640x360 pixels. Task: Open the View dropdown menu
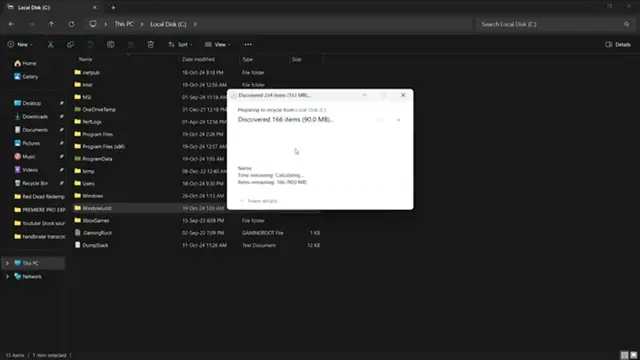pyautogui.click(x=218, y=44)
